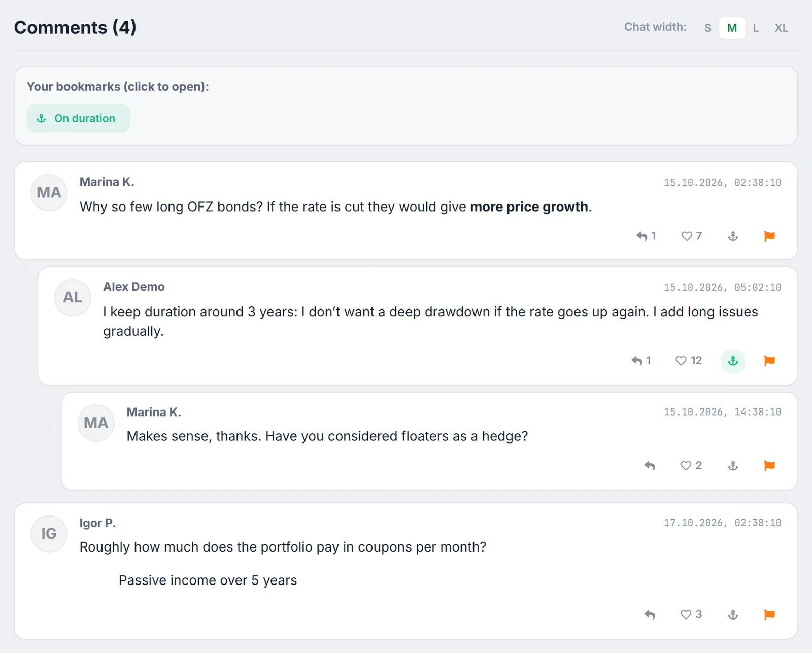Flag Marina's floaters hedge comment
812x653 pixels.
pos(769,466)
